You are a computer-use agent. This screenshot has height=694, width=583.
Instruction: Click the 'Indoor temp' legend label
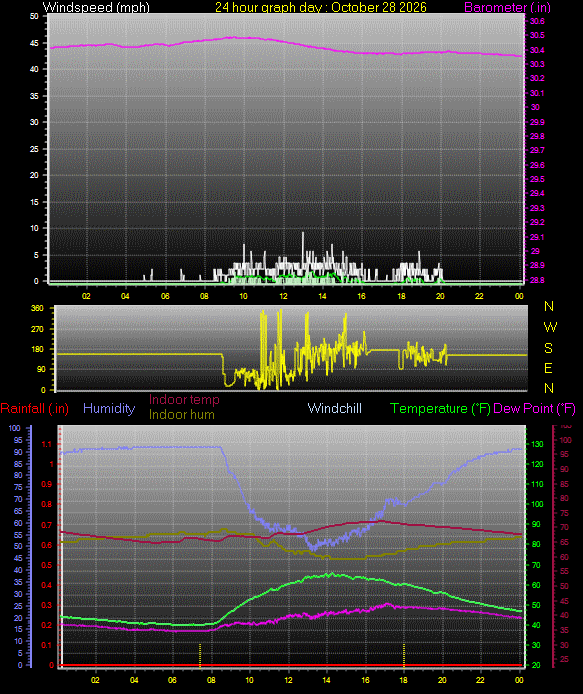(x=184, y=399)
